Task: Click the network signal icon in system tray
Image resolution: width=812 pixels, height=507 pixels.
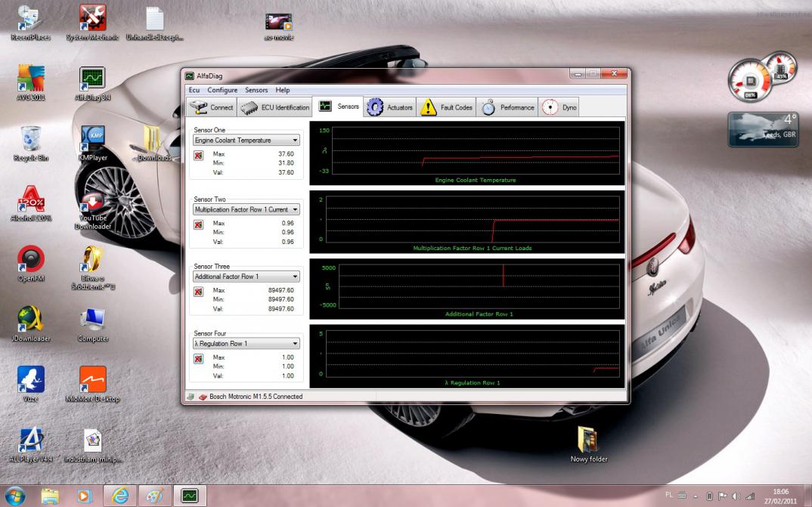Action: pos(749,496)
